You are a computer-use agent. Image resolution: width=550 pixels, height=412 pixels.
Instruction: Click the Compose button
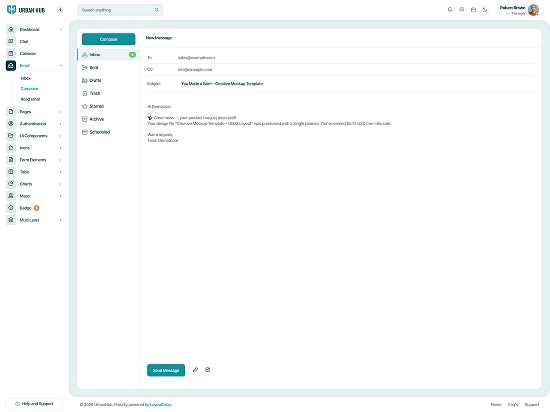pyautogui.click(x=108, y=39)
